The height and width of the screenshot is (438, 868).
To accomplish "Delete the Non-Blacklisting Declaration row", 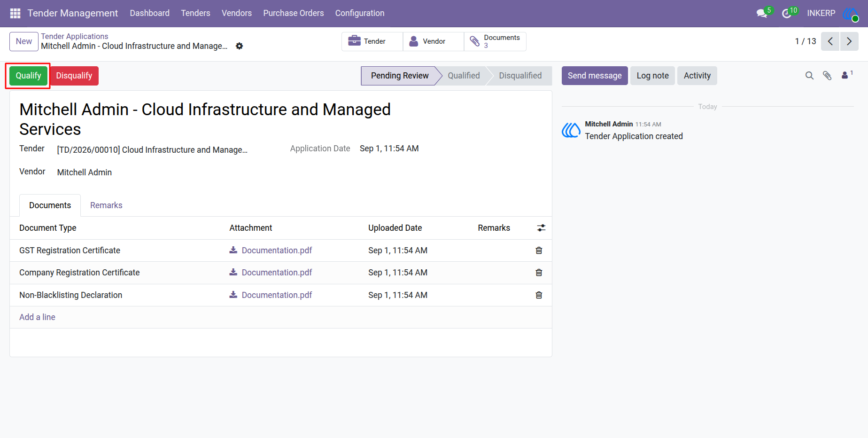I will (539, 295).
